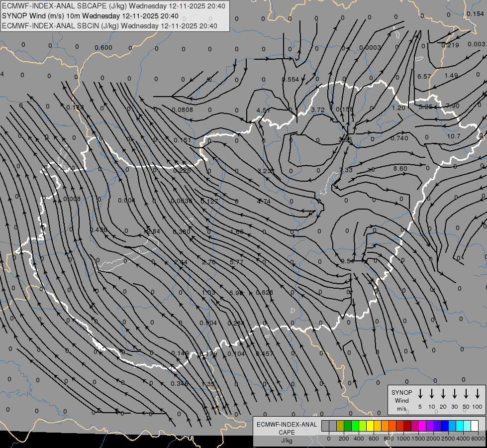Click the map value 0.219

pos(450,45)
